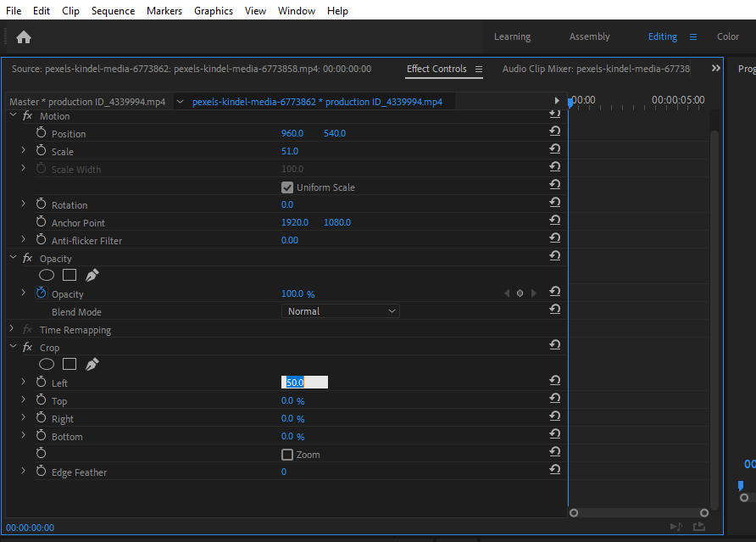Open the Effect Controls panel menu
756x542 pixels.
479,69
